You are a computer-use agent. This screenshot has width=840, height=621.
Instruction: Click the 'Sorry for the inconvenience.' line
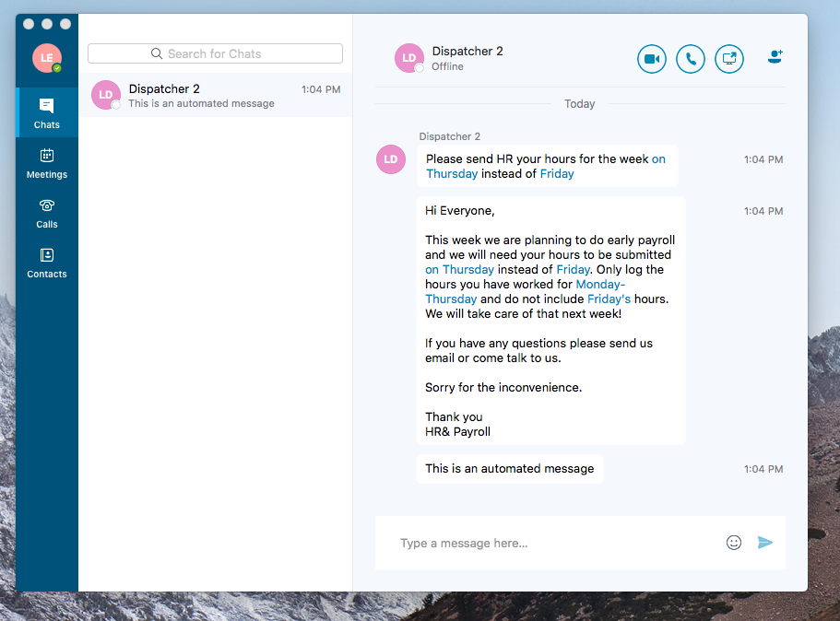[503, 387]
